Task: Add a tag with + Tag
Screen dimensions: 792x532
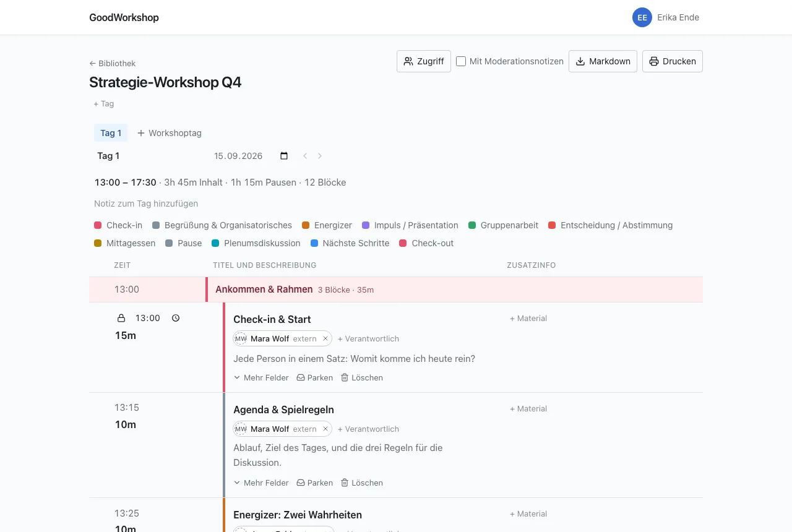Action: [104, 104]
